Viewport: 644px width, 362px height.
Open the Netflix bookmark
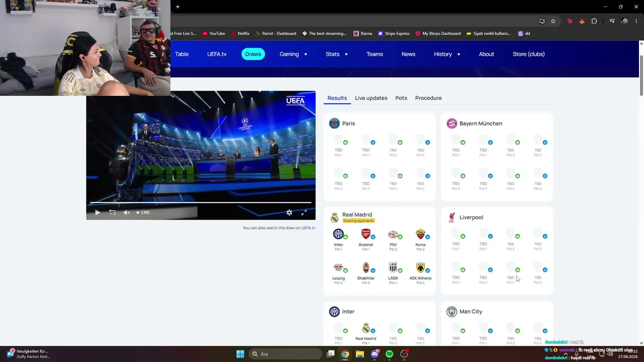pos(240,34)
